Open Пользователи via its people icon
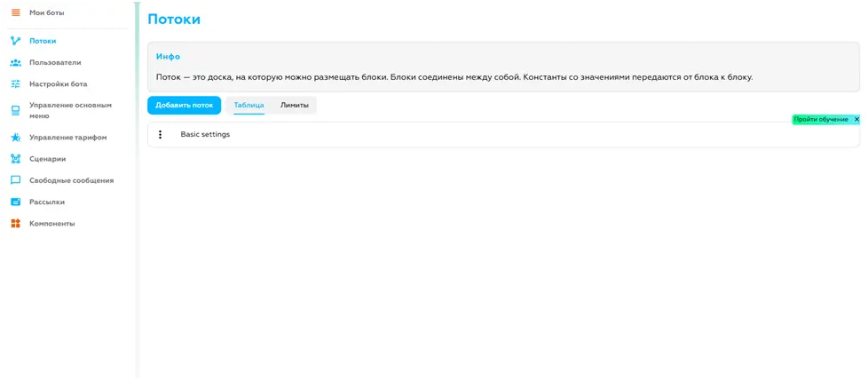Image resolution: width=868 pixels, height=380 pixels. click(15, 62)
